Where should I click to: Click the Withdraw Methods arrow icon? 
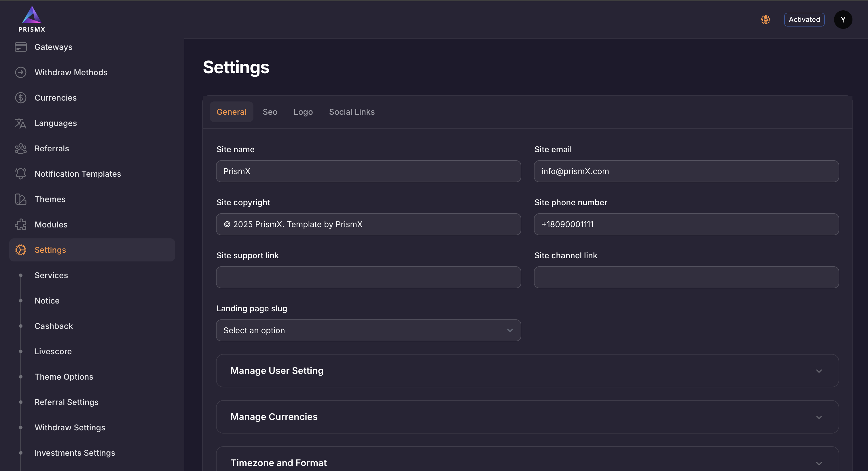(20, 72)
